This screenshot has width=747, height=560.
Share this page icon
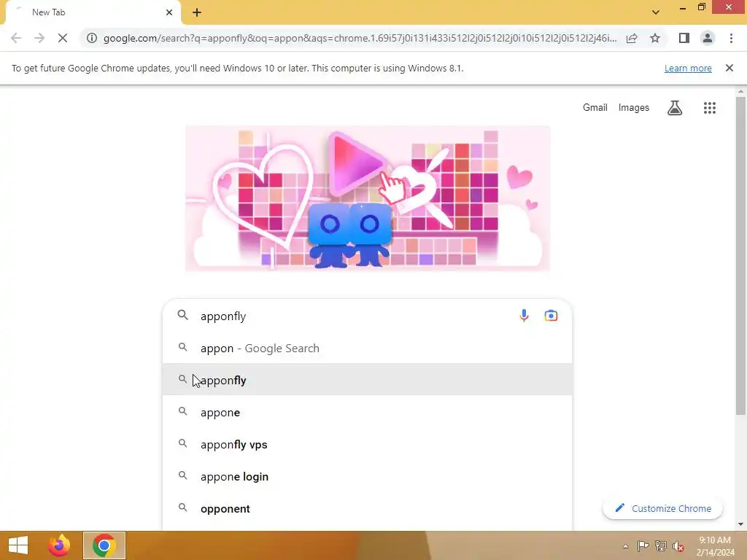(x=632, y=38)
